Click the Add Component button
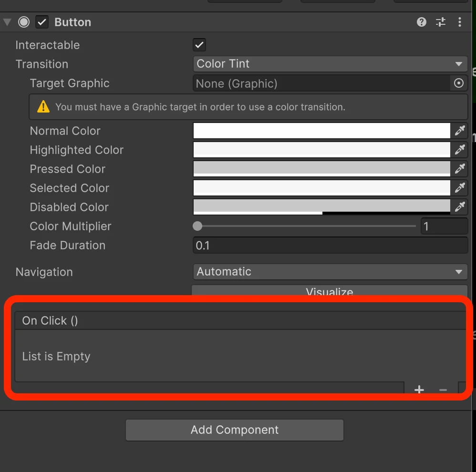Viewport: 476px width, 472px height. tap(234, 430)
